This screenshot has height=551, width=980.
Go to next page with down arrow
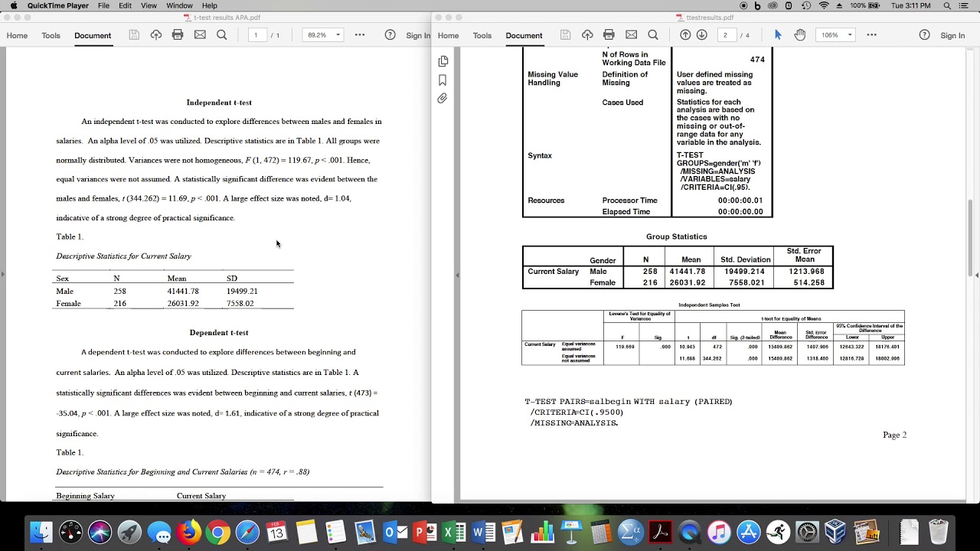[701, 35]
